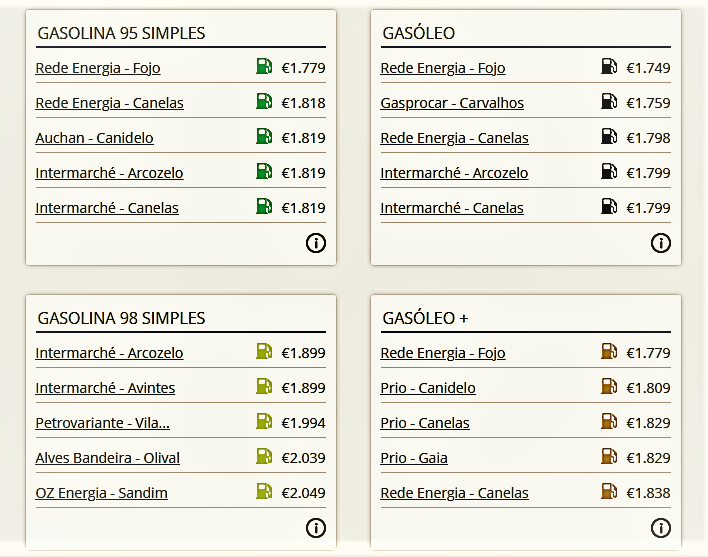The width and height of the screenshot is (708, 557).
Task: Open Rede Energia - Canelas in Gasóleo + list
Action: tap(454, 493)
